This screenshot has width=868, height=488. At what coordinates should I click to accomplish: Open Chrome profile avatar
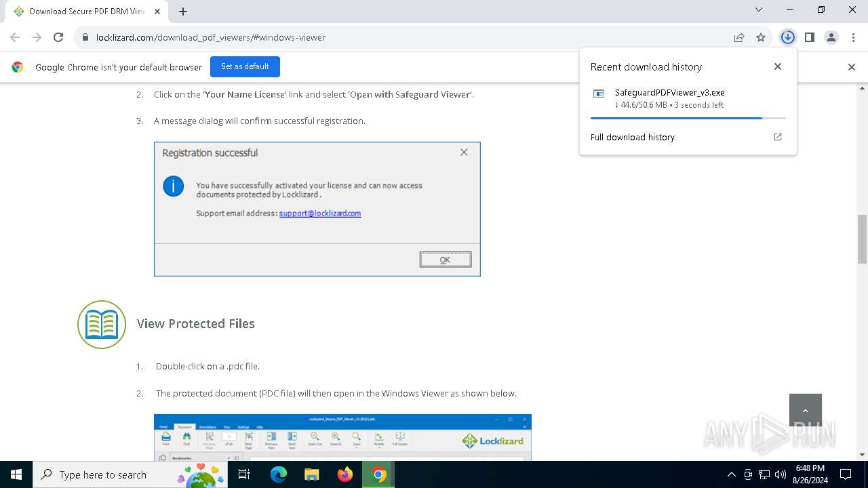(x=831, y=37)
